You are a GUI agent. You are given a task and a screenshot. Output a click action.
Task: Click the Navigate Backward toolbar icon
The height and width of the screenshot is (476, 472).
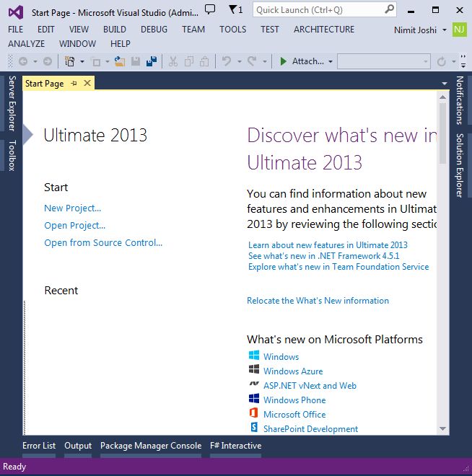click(23, 61)
